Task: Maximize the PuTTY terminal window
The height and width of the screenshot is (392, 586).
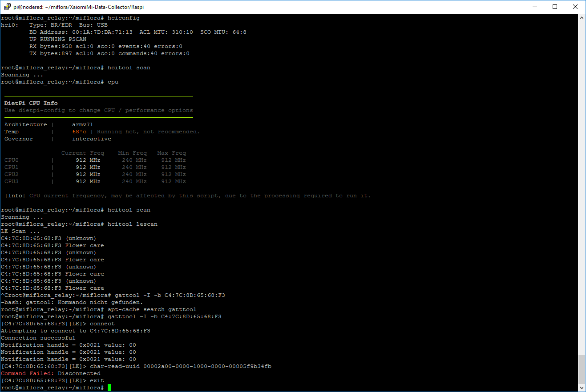Action: 554,7
